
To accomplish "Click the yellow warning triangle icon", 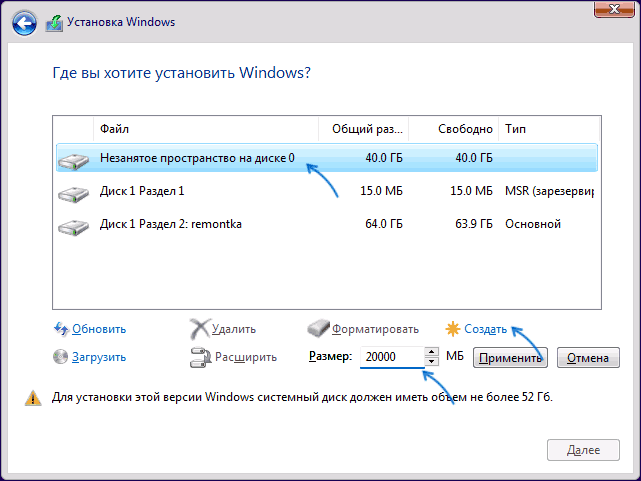I will tap(33, 398).
